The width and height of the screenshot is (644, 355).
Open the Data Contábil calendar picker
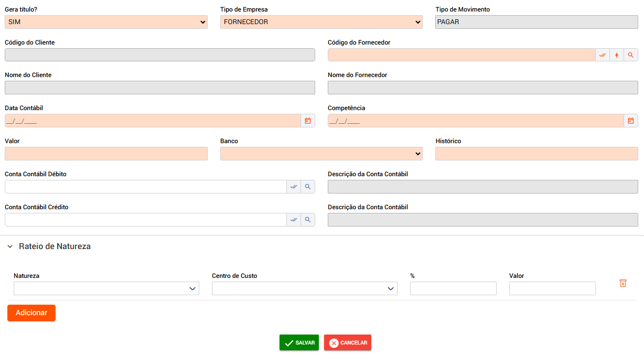(x=308, y=121)
